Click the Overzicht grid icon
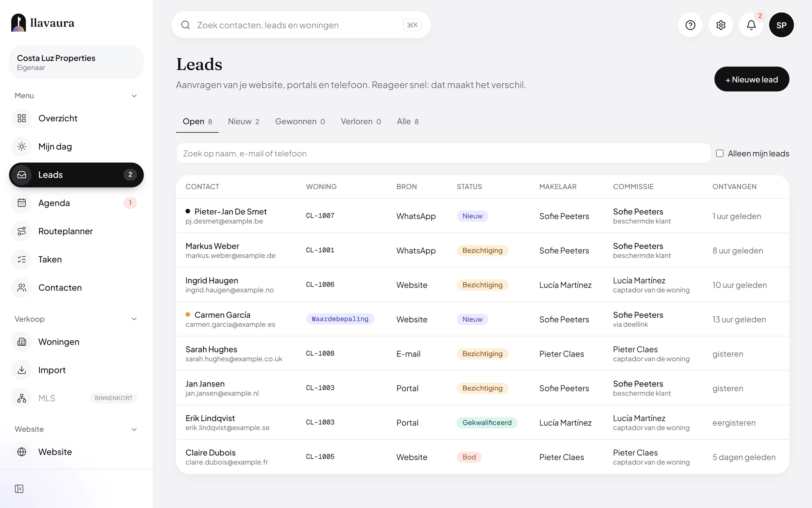 tap(22, 118)
